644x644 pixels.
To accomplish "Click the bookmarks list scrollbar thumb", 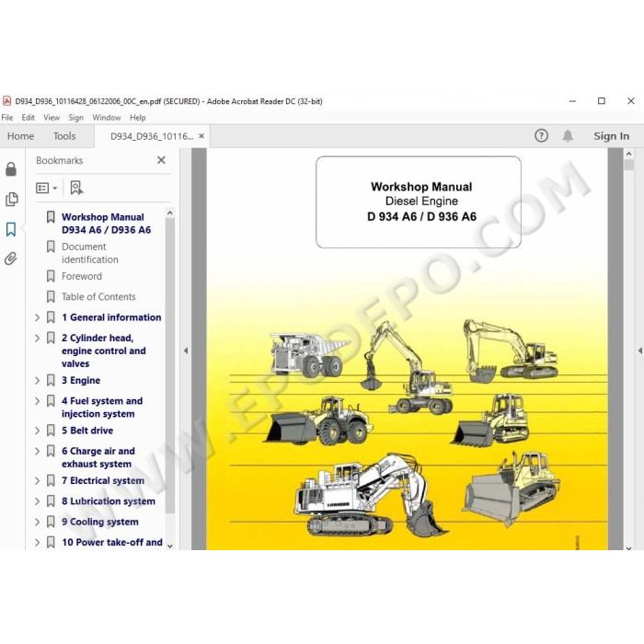I will (169, 365).
